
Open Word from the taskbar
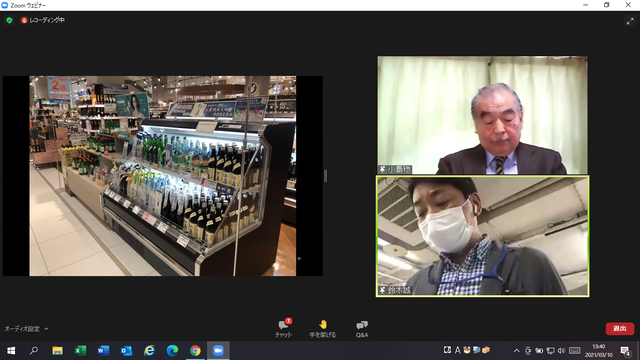click(x=103, y=351)
